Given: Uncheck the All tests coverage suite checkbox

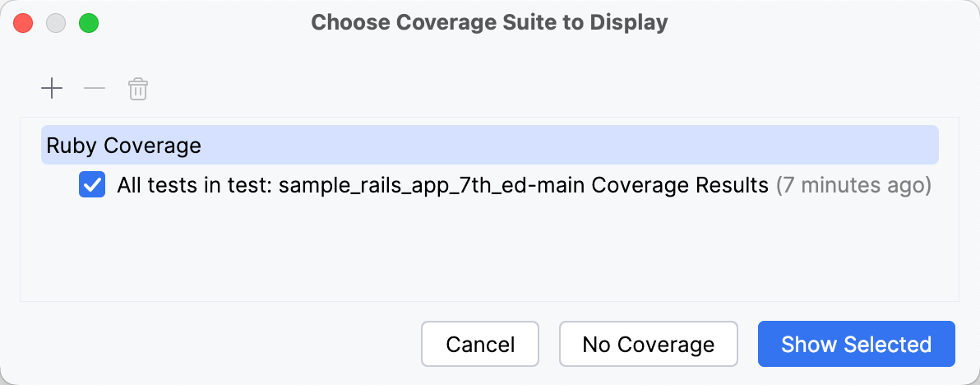Looking at the screenshot, I should point(91,185).
